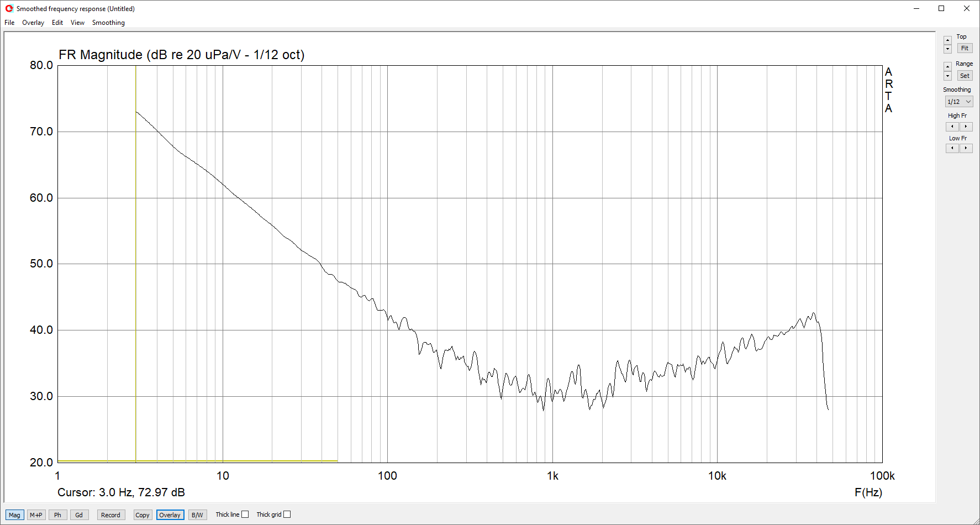The height and width of the screenshot is (525, 980).
Task: Toggle the B/W display button
Action: 197,515
